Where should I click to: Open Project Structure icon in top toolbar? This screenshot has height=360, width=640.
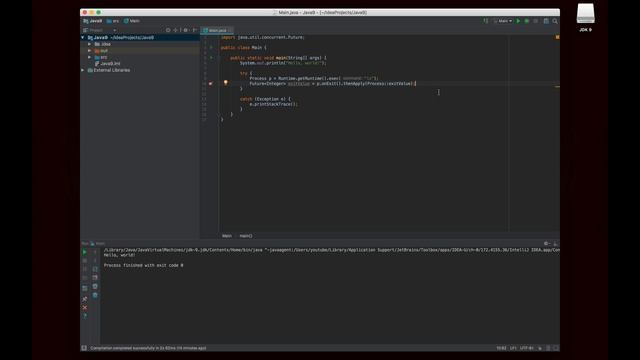(x=546, y=21)
